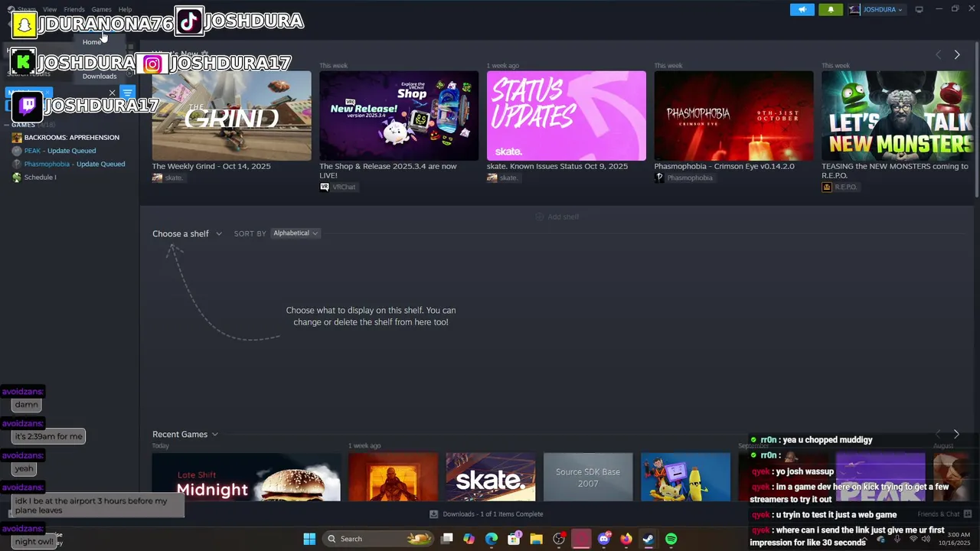Open the Friends menu
Screen dimensions: 980x551
pos(74,9)
